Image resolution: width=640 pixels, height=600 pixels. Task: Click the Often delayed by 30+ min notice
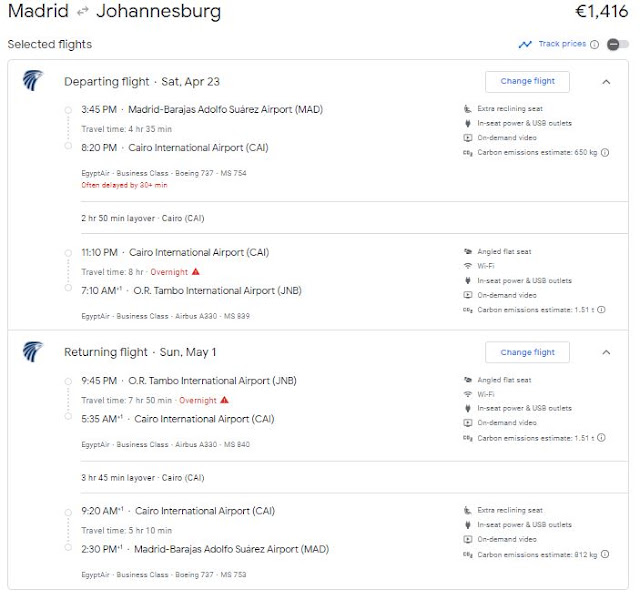click(124, 185)
